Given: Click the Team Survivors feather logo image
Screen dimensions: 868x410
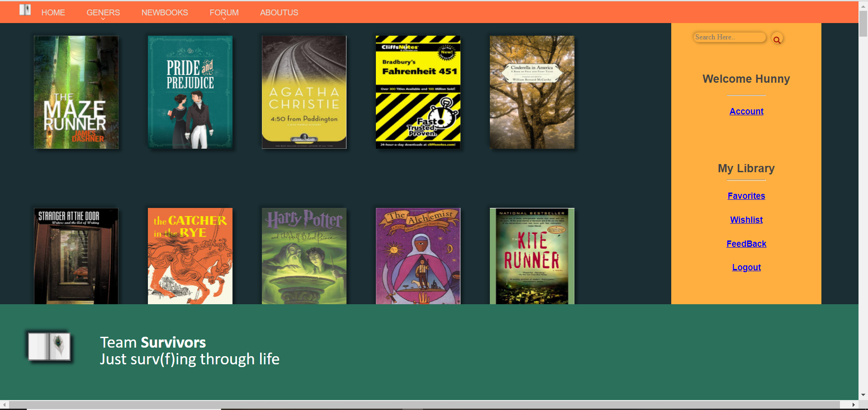Looking at the screenshot, I should (x=49, y=347).
